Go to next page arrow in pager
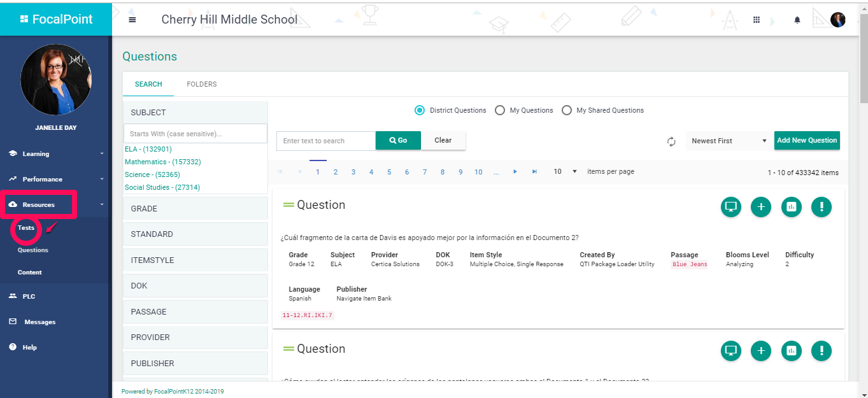 click(x=515, y=172)
